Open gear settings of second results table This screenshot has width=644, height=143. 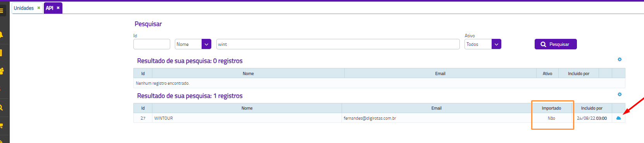click(620, 94)
